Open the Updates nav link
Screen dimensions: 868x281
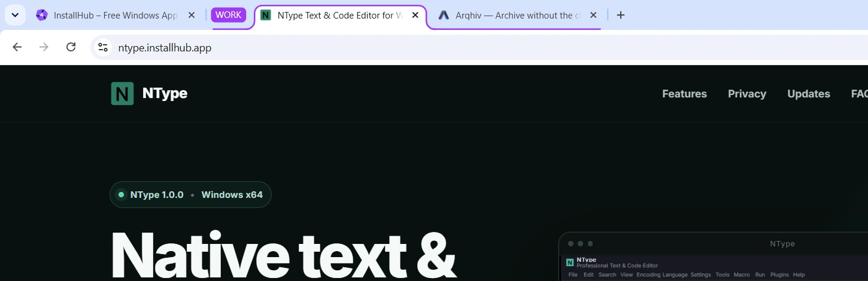809,94
